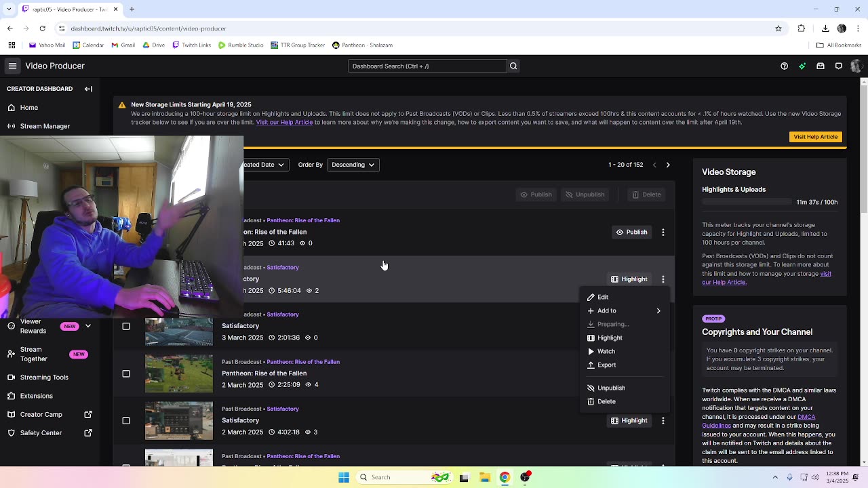This screenshot has width=868, height=488.
Task: Choose Delete from the context menu
Action: point(625,401)
